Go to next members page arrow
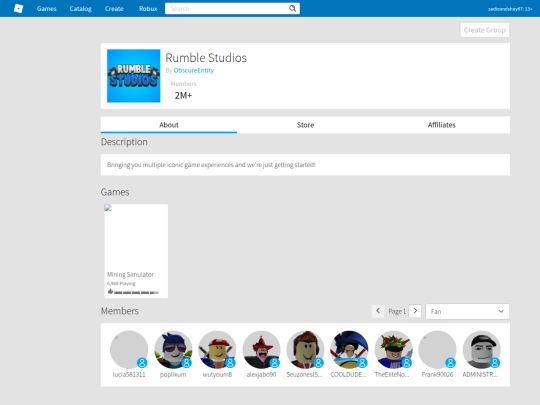This screenshot has width=540, height=405. point(415,311)
